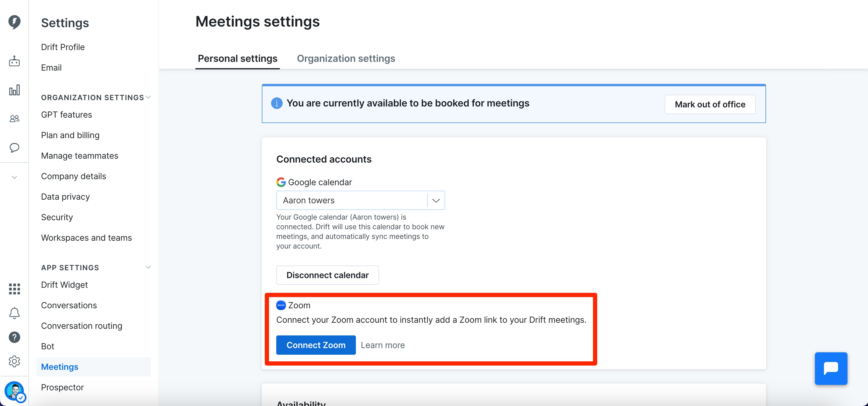Open Drift Widget settings
868x406 pixels.
pyautogui.click(x=64, y=285)
